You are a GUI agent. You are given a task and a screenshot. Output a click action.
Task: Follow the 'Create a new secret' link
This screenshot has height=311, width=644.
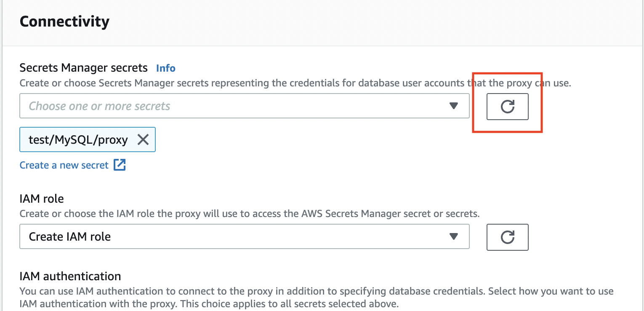64,165
